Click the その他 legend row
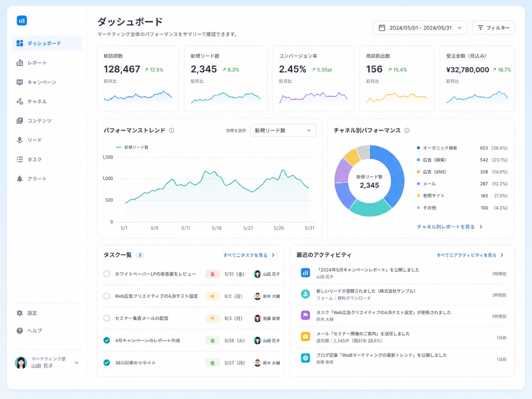Image resolution: width=532 pixels, height=399 pixels. point(462,208)
